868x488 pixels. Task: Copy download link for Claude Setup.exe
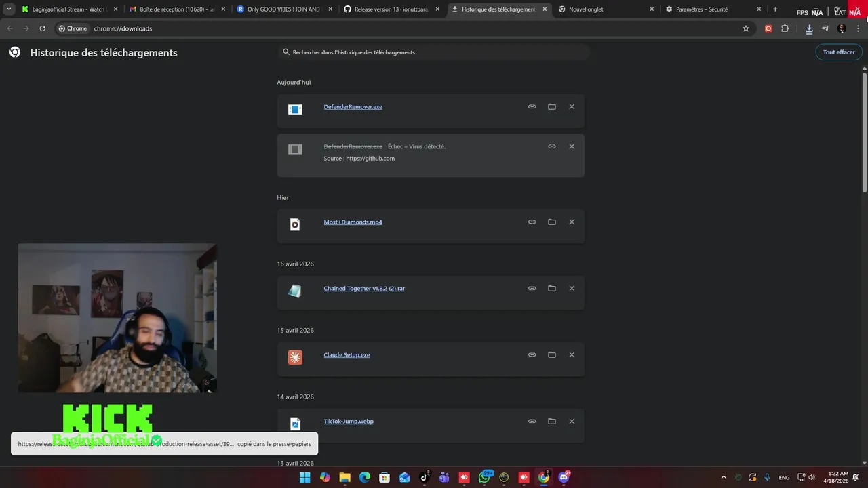coord(532,354)
